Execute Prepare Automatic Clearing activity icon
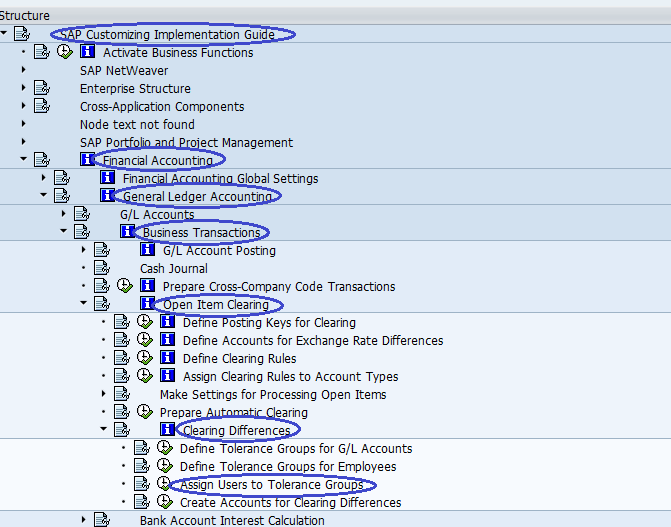The height and width of the screenshot is (527, 671). pos(145,411)
